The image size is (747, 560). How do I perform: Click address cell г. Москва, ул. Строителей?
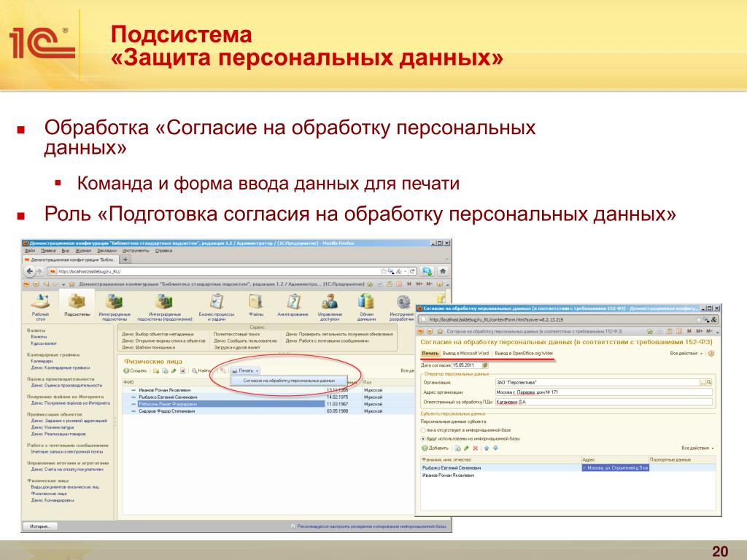coord(615,467)
